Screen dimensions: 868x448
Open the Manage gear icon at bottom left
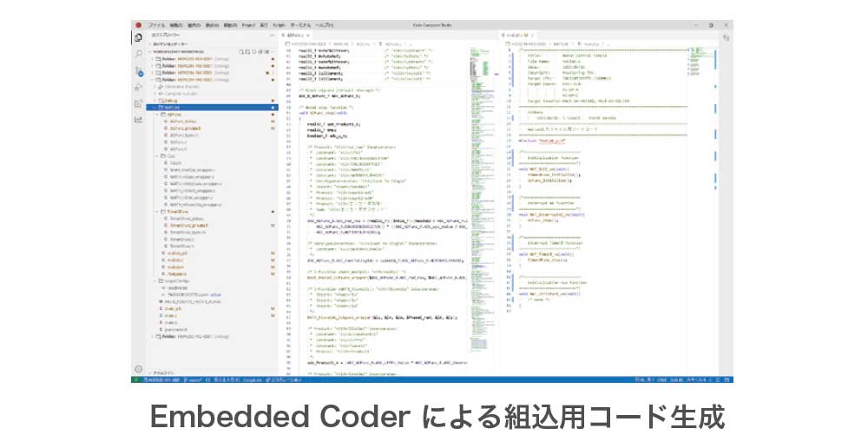coord(139,368)
